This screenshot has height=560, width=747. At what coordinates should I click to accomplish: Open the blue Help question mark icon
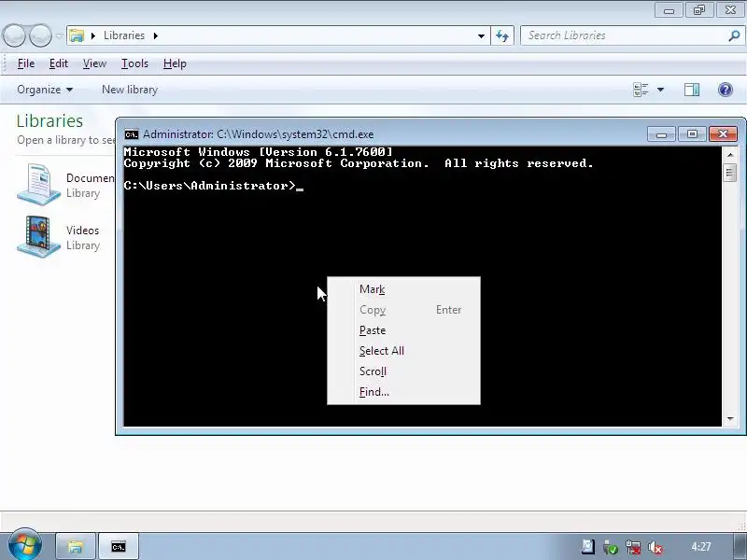[726, 90]
